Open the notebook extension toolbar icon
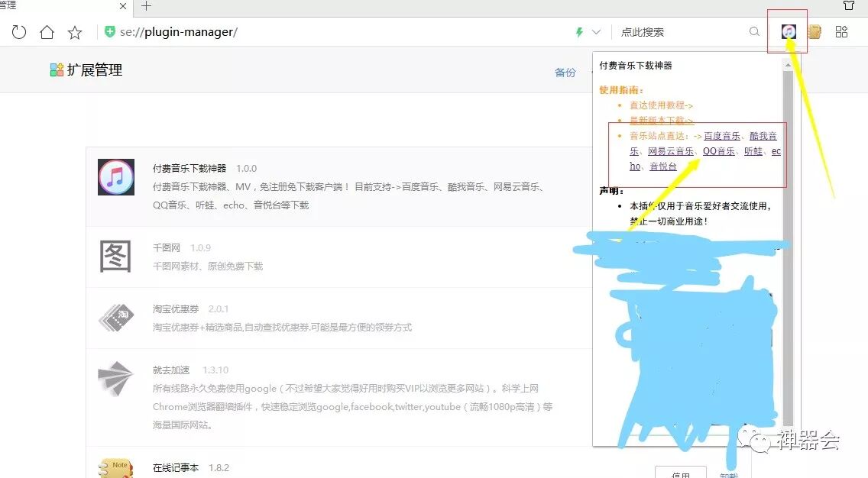The image size is (868, 478). (815, 31)
